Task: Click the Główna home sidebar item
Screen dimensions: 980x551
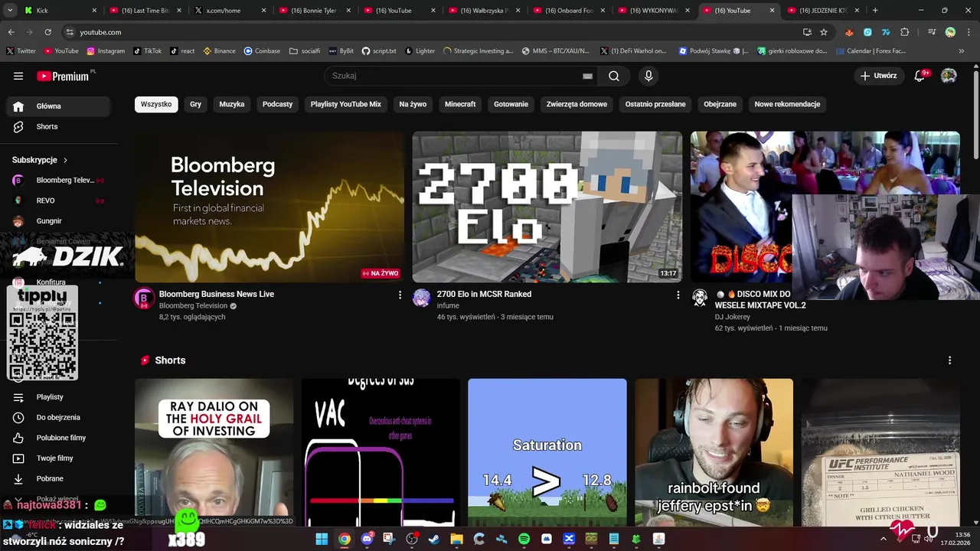Action: tap(59, 106)
